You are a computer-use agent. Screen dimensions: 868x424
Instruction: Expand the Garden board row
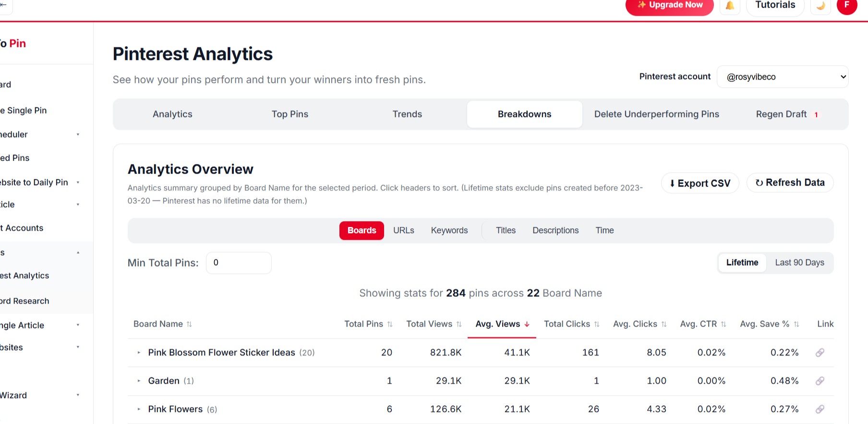tap(139, 381)
